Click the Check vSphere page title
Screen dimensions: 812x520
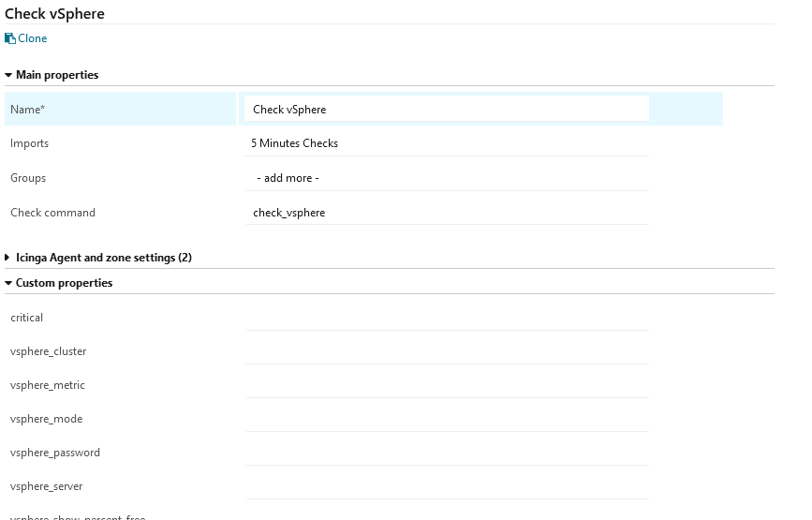point(54,13)
